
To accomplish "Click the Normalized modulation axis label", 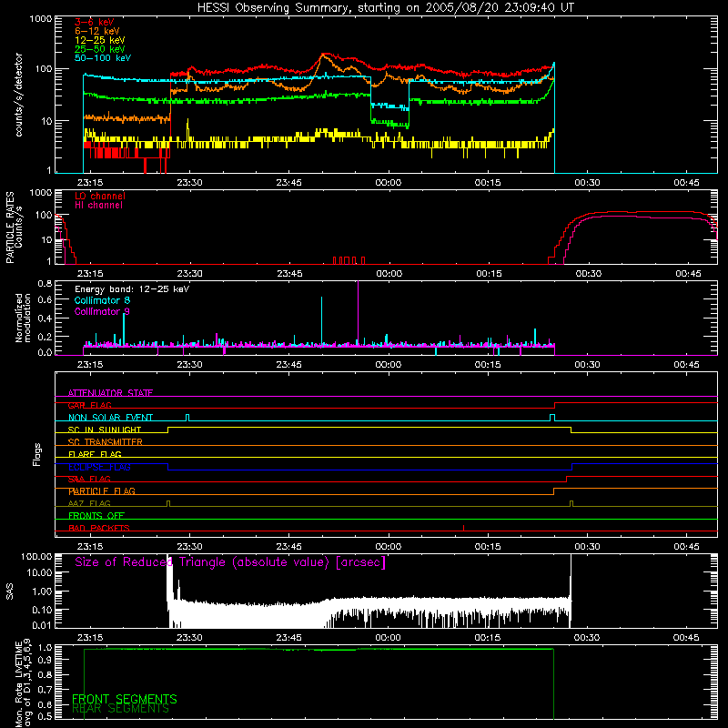I will click(23, 318).
